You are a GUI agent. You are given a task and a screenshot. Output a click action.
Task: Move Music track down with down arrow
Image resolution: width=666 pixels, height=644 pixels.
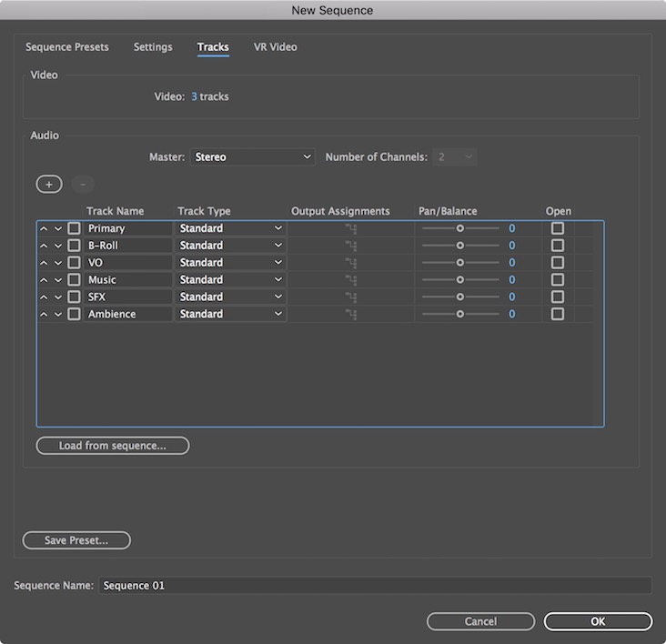click(x=58, y=280)
